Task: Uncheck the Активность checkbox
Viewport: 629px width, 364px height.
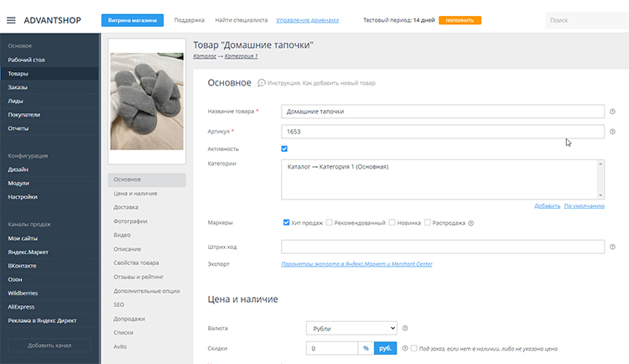Action: pyautogui.click(x=285, y=148)
